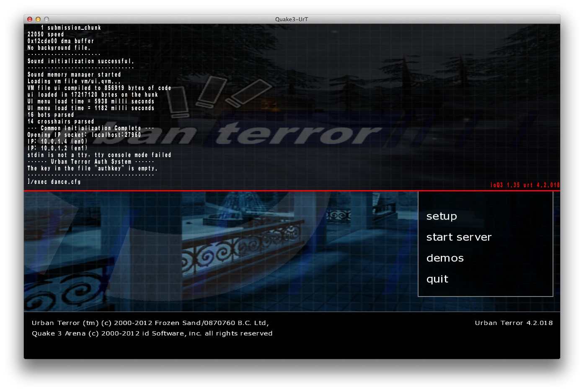
Task: Close the Quake3-UrT window
Action: [x=30, y=19]
